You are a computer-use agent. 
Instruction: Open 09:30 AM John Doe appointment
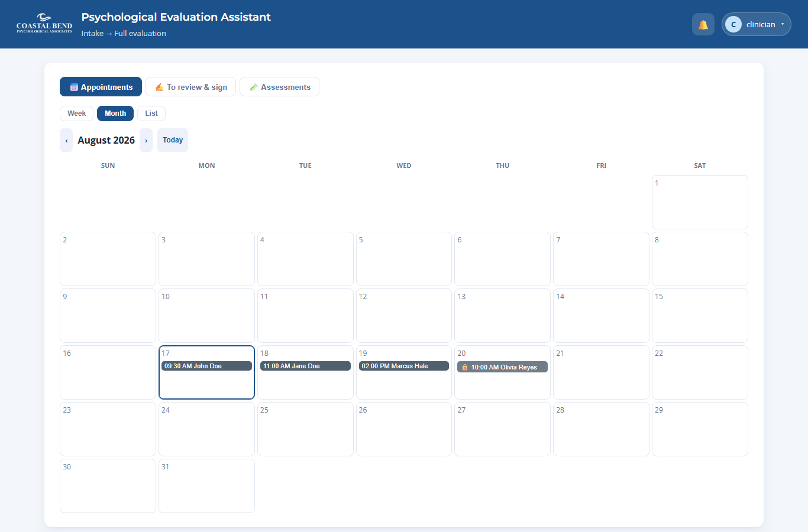[206, 366]
